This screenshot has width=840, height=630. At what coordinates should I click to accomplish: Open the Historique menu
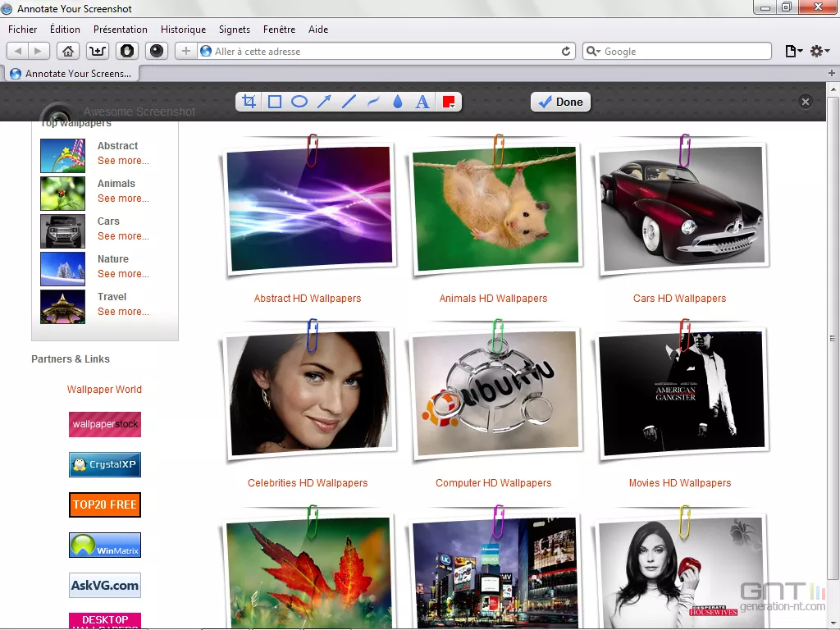coord(183,30)
